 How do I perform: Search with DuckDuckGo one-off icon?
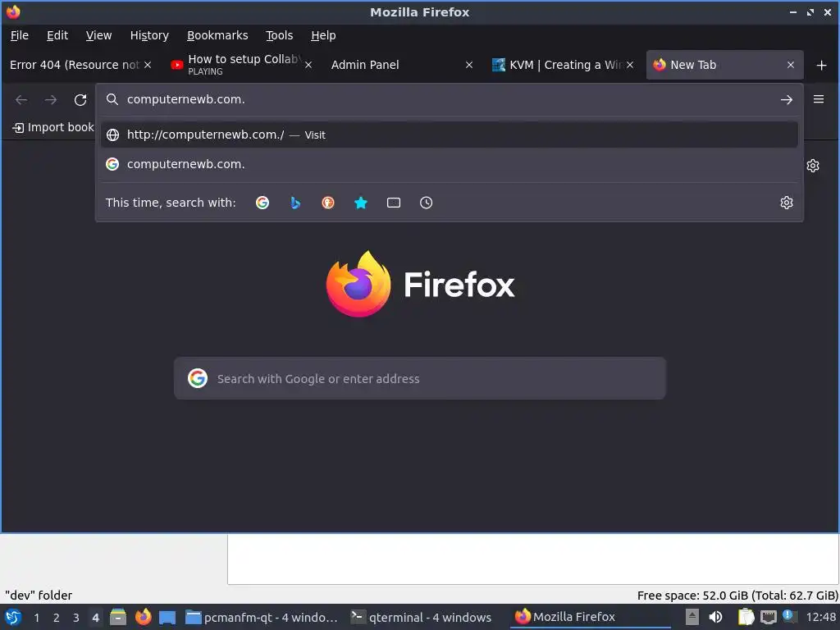click(x=328, y=203)
